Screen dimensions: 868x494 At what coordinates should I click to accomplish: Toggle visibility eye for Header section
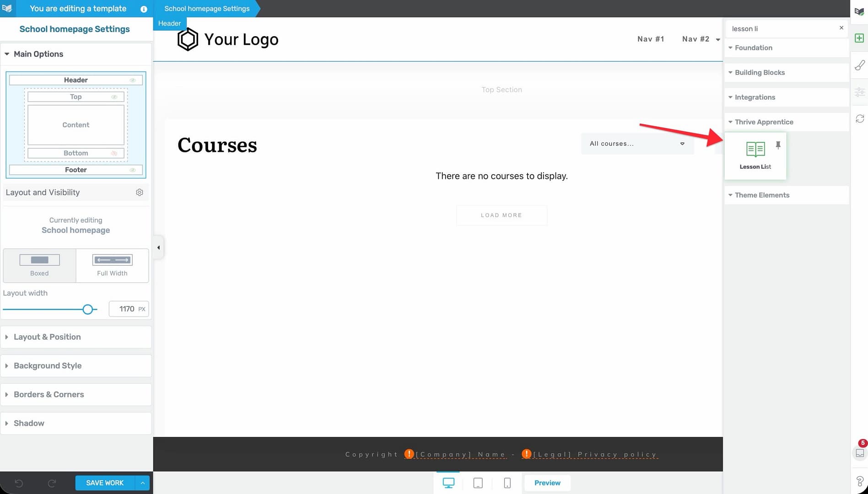(132, 80)
